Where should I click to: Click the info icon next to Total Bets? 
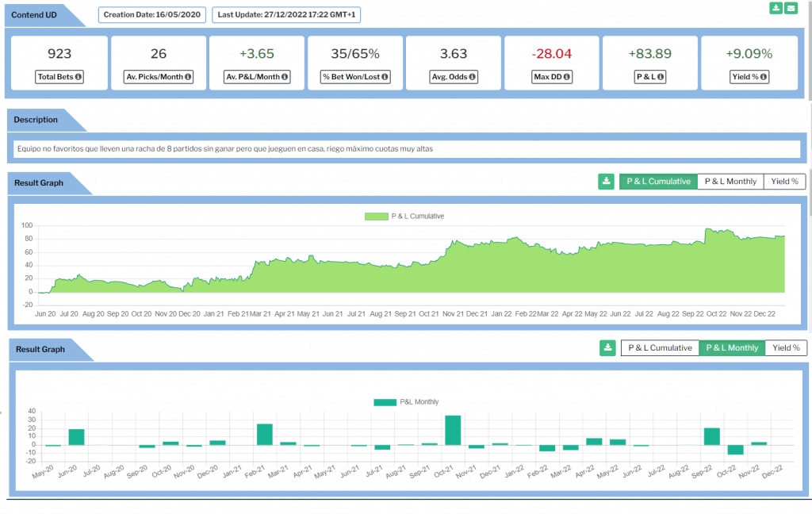79,77
